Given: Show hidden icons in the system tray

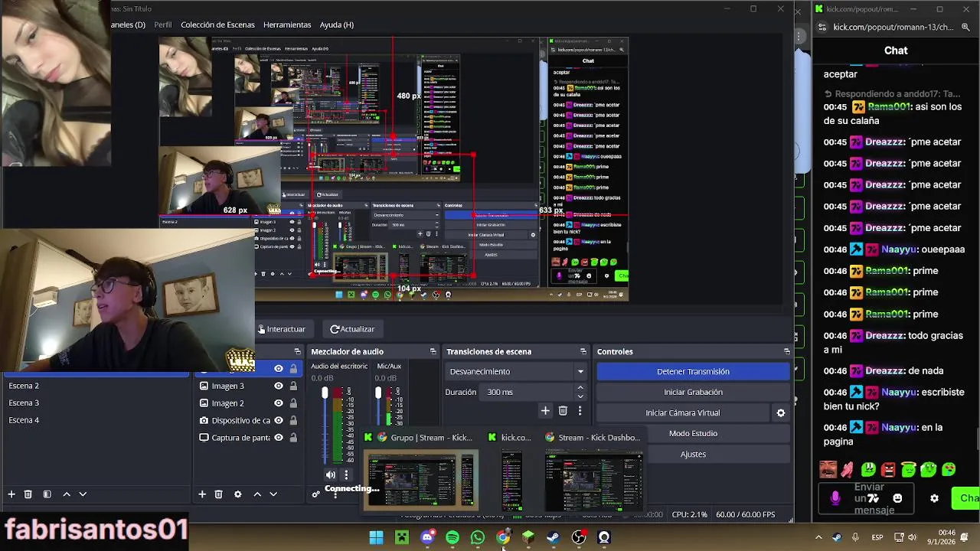Looking at the screenshot, I should (x=818, y=537).
